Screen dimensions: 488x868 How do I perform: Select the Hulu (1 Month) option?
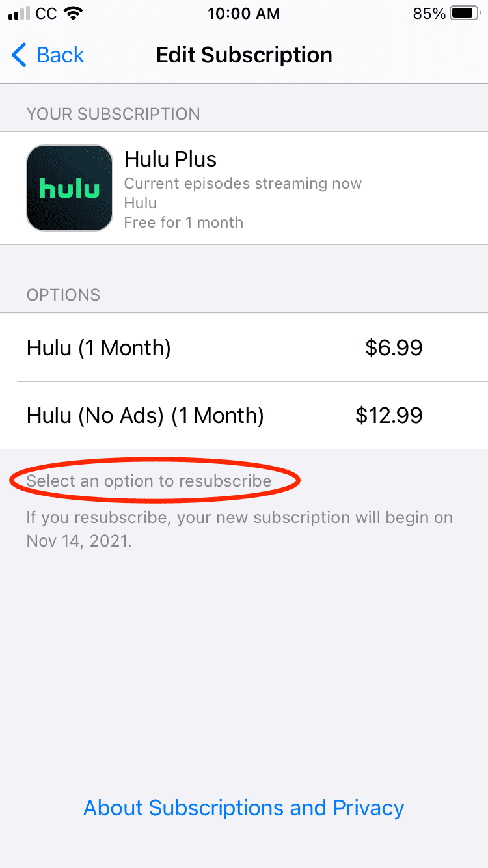[x=244, y=347]
